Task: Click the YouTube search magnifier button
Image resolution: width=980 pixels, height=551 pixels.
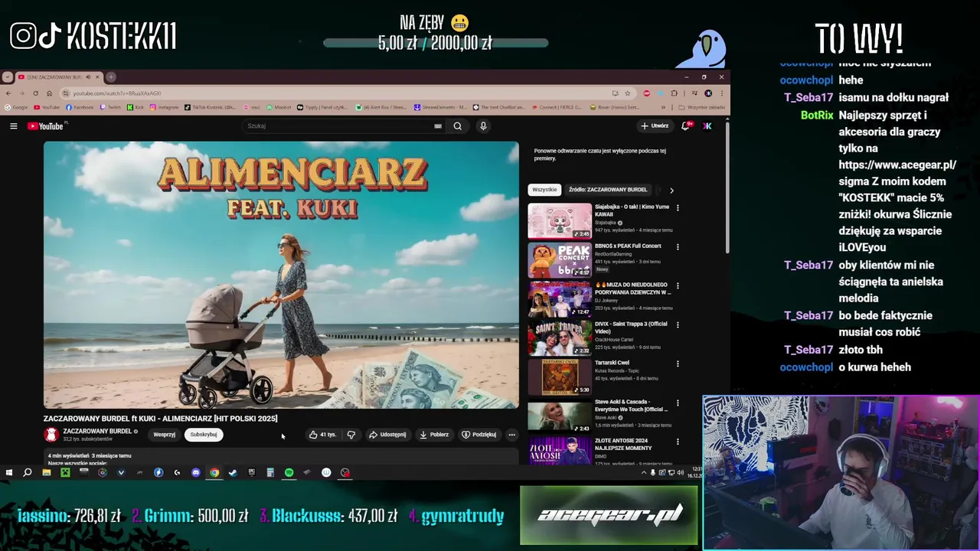Action: click(x=457, y=126)
